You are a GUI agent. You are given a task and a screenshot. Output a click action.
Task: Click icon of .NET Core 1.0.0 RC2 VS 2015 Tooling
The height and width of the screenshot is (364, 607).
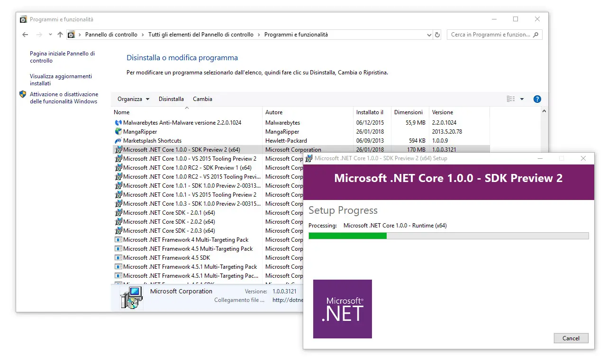tap(118, 177)
